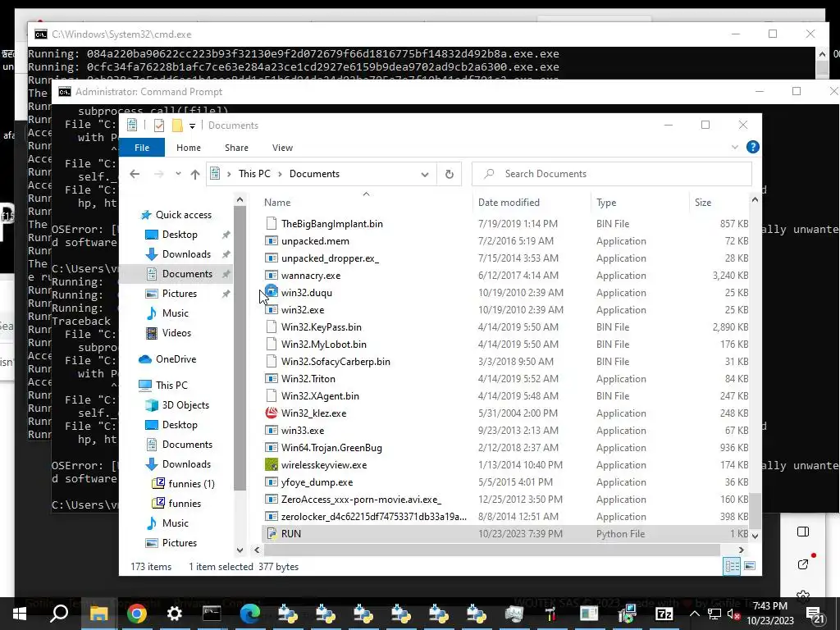Sort by the Type column header
The image size is (840, 630).
tap(606, 203)
